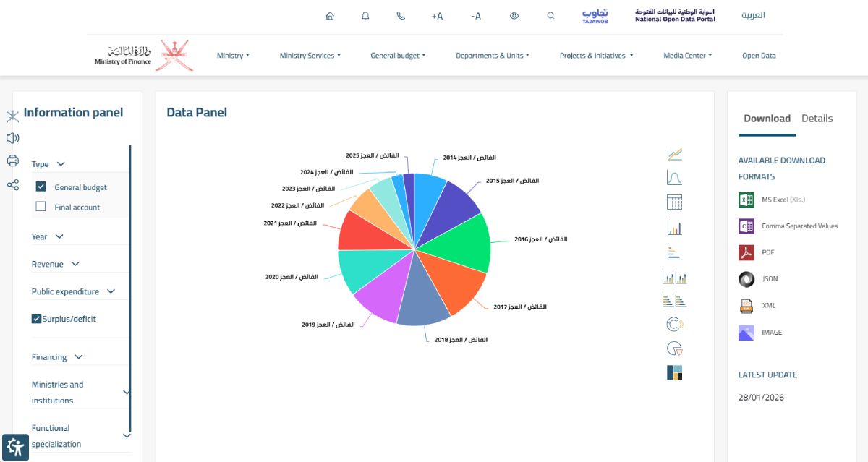Print the page using printer icon
868x462 pixels.
click(x=12, y=161)
